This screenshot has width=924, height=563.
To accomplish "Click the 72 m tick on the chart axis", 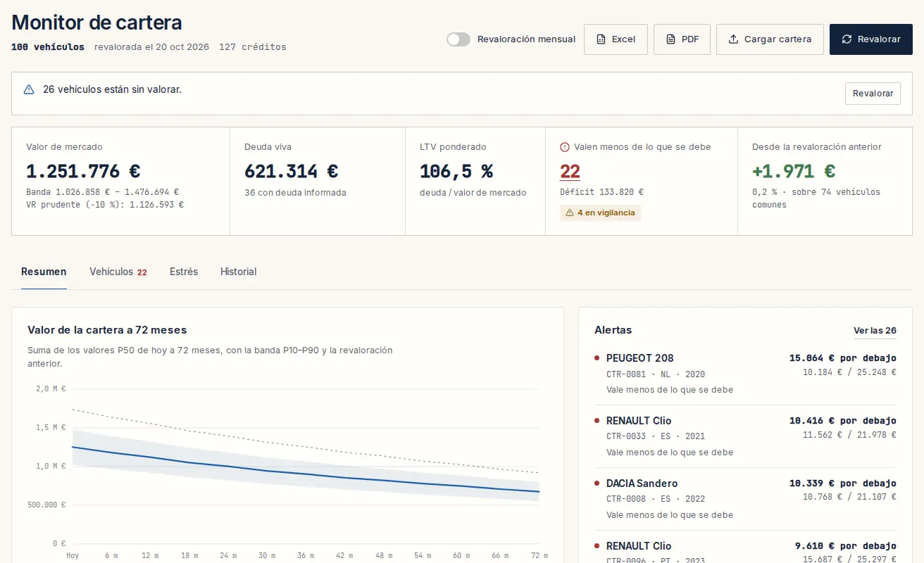I will click(x=539, y=556).
